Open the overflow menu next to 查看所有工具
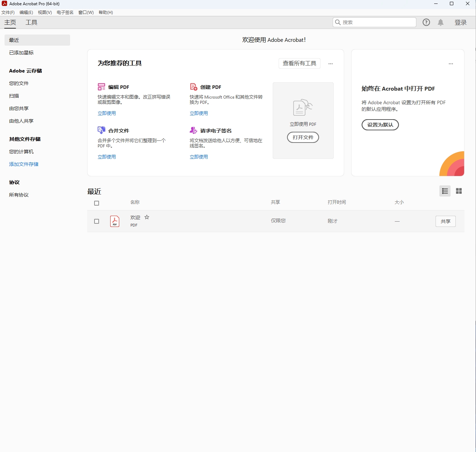 330,63
